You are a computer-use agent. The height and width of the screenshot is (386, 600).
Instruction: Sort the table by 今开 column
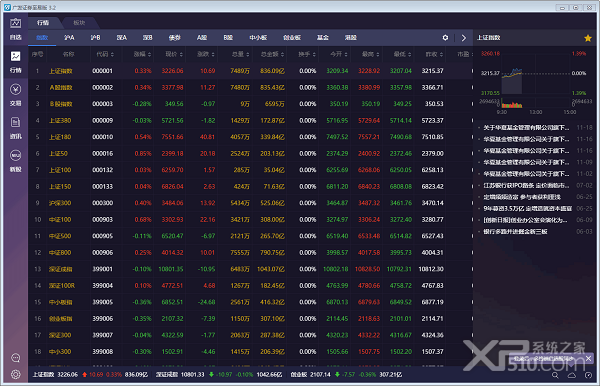click(x=338, y=54)
